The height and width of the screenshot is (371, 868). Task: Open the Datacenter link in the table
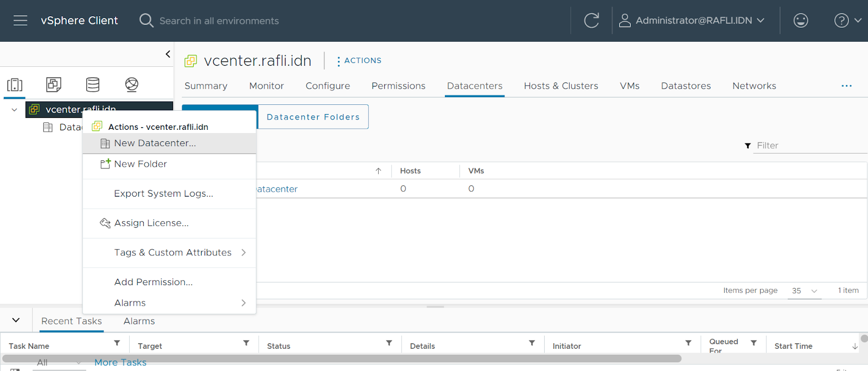click(277, 189)
